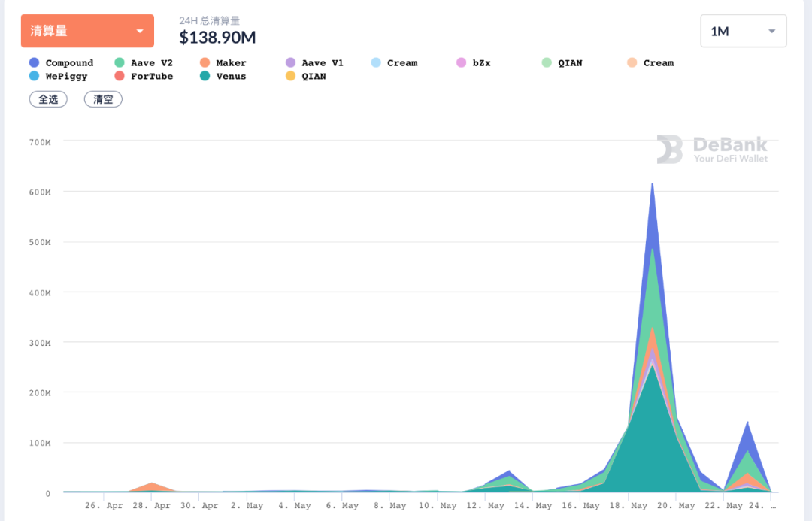Click the $138.90M total liquidation value
Screen dimensions: 812x521
pyautogui.click(x=217, y=37)
